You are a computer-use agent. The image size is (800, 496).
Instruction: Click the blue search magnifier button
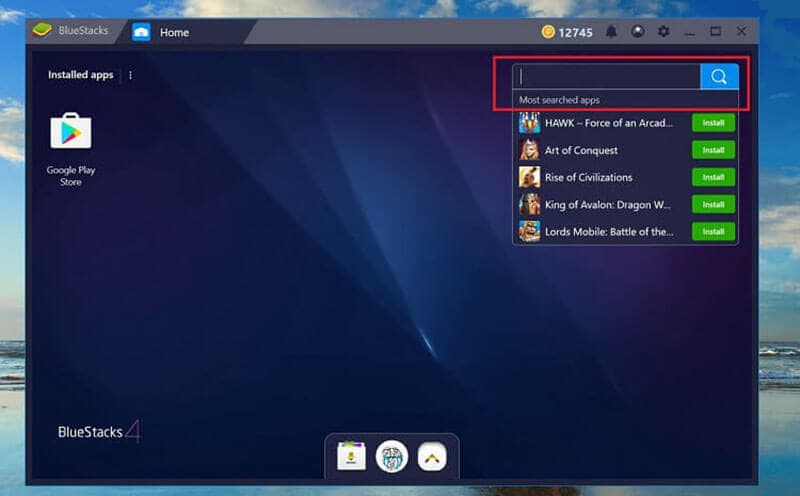coord(719,77)
